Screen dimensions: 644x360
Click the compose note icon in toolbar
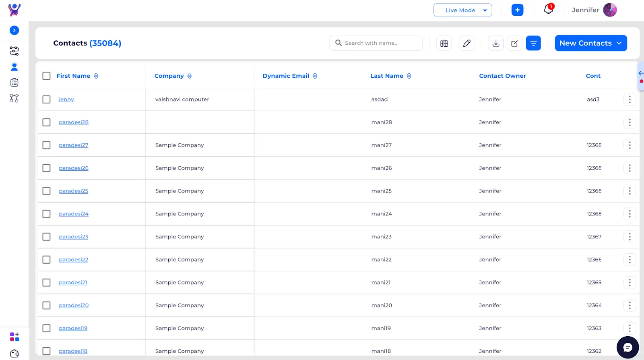pos(514,43)
